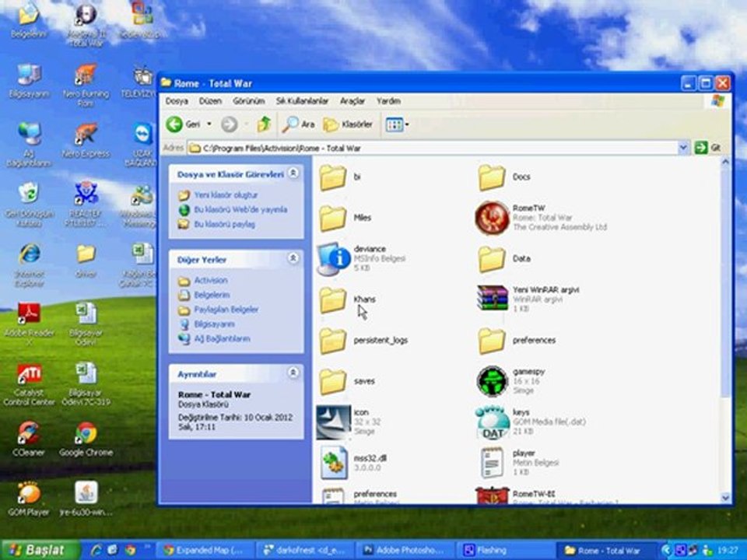Click the Yeni klasör oluştur link
Screen dimensions: 747x560
click(x=226, y=194)
